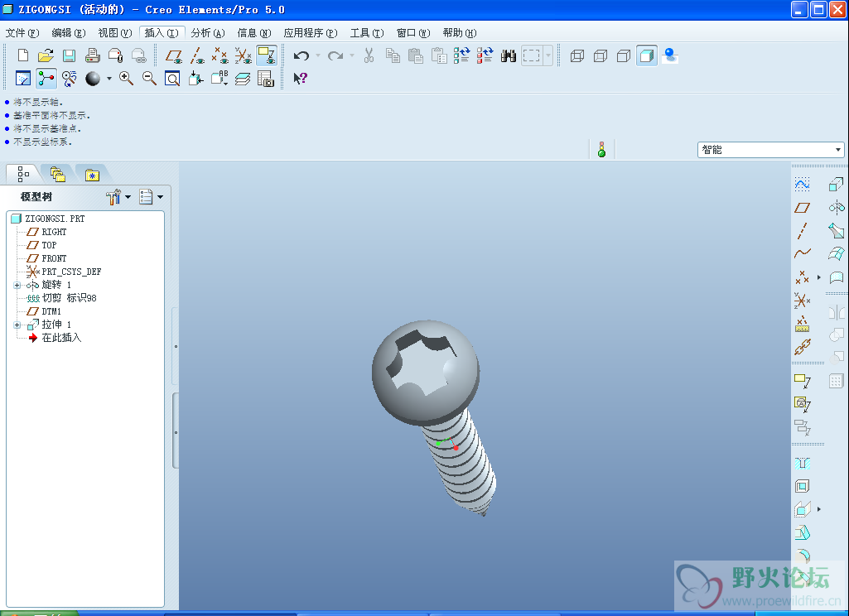
Task: Open the 文件(F) menu
Action: click(22, 32)
